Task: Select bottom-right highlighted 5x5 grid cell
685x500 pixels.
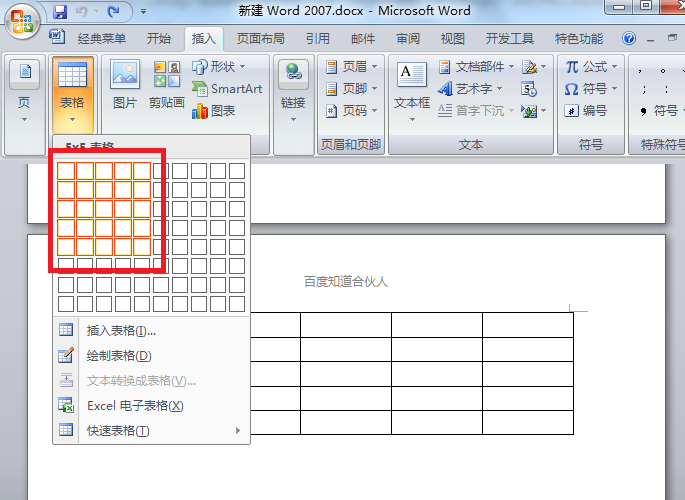Action: (x=142, y=247)
